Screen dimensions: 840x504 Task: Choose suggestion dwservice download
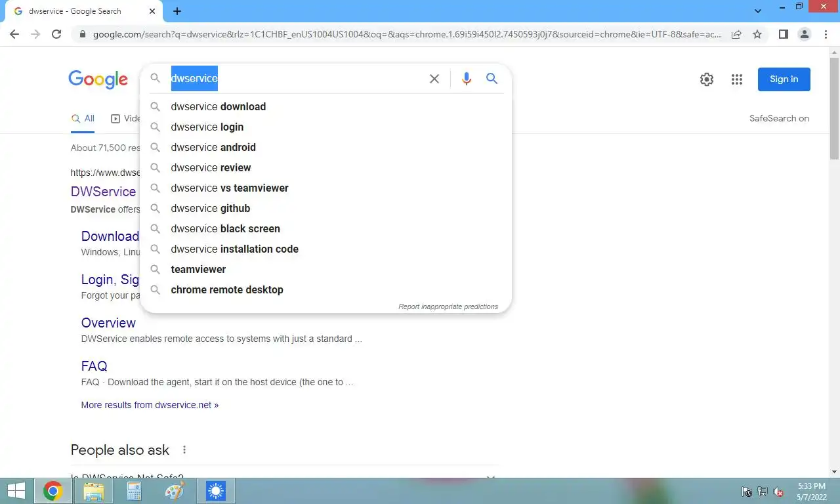(325, 107)
